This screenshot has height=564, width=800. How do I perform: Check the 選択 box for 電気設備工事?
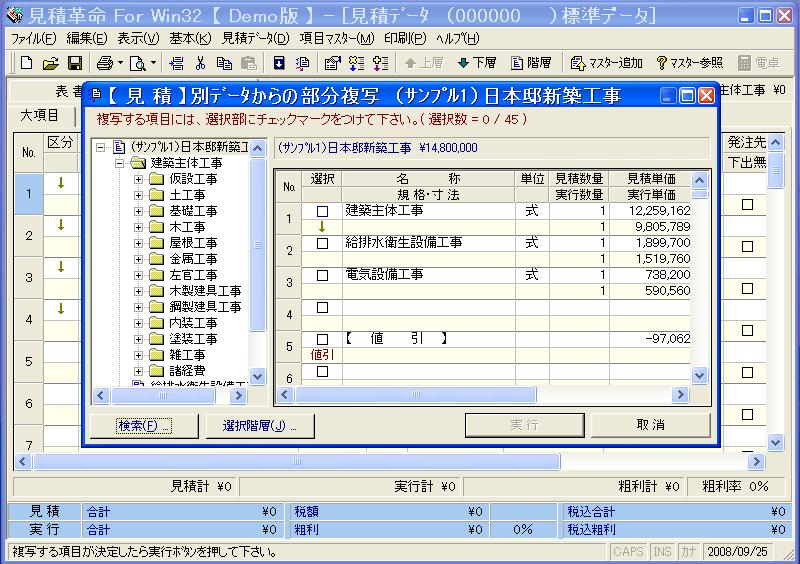322,275
